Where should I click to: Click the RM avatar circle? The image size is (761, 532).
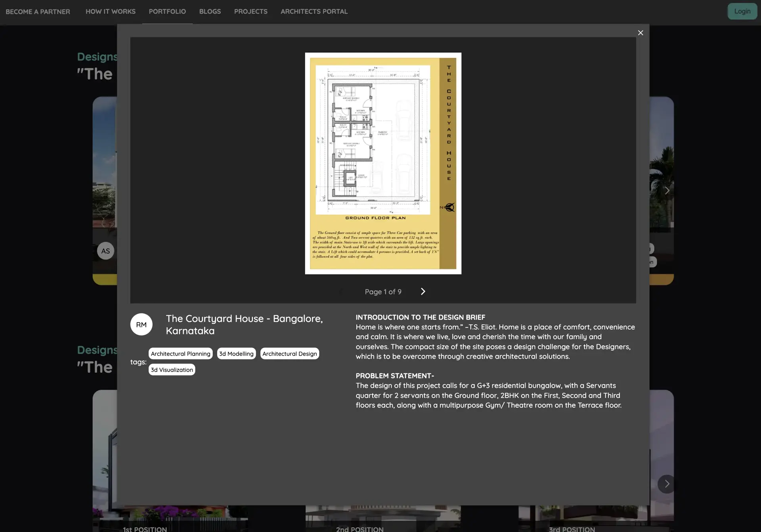141,324
